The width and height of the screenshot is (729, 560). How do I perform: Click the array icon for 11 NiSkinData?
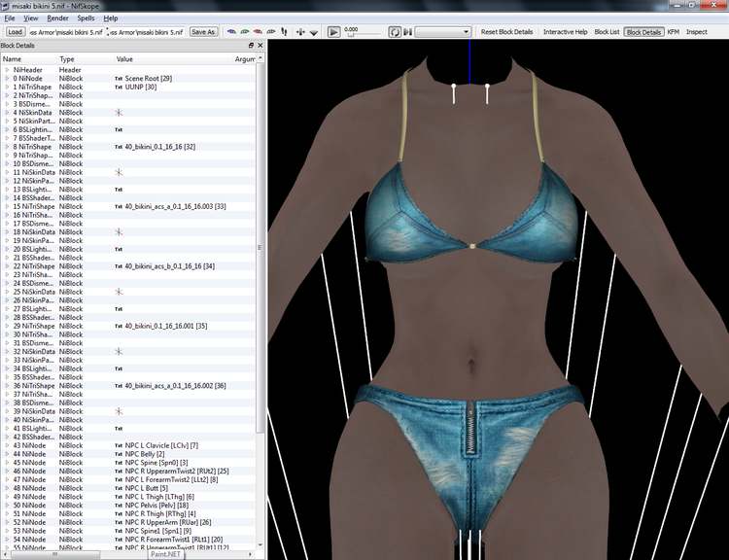119,172
